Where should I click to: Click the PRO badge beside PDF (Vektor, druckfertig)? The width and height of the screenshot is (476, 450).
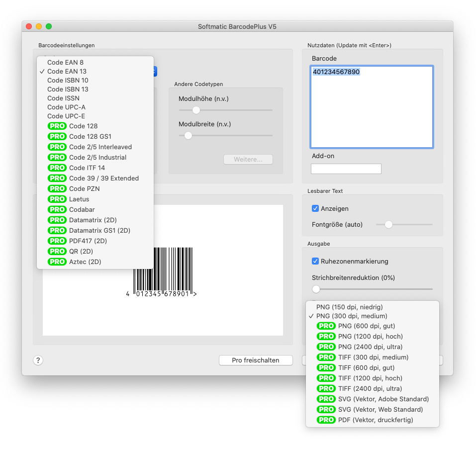click(x=326, y=420)
